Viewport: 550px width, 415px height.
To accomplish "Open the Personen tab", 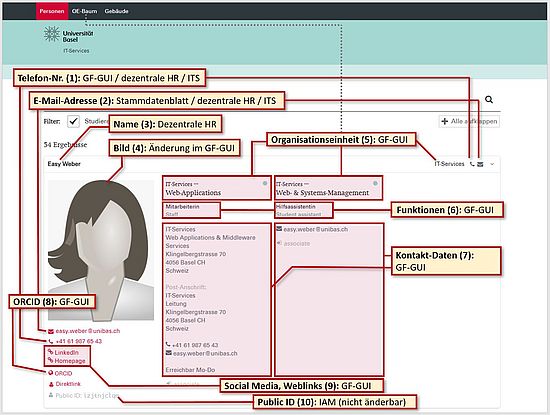I will click(52, 11).
